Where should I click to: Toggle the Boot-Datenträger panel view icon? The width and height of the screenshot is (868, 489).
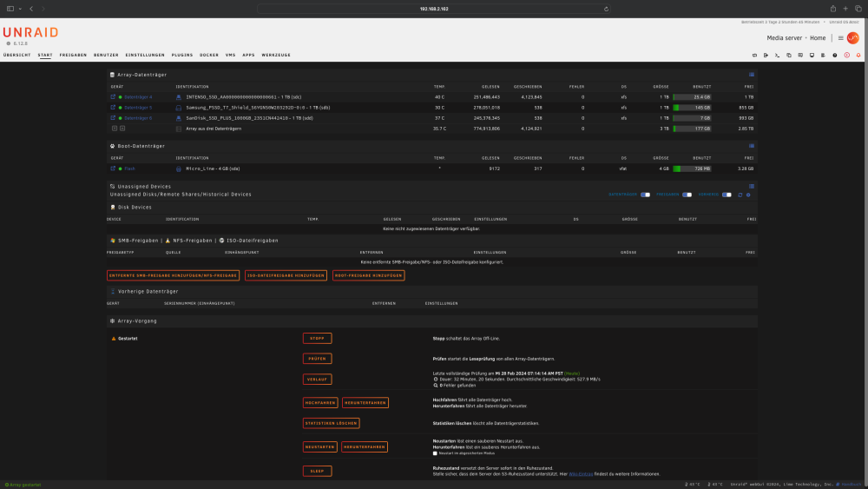(x=751, y=146)
